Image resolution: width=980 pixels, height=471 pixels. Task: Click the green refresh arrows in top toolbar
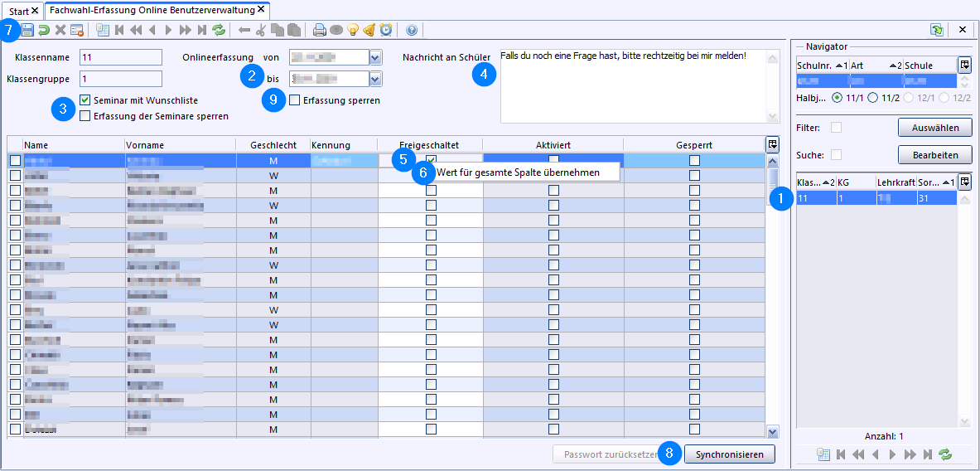(218, 29)
